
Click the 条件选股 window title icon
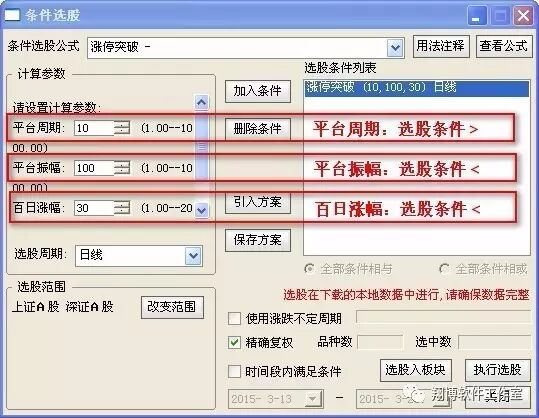[12, 15]
